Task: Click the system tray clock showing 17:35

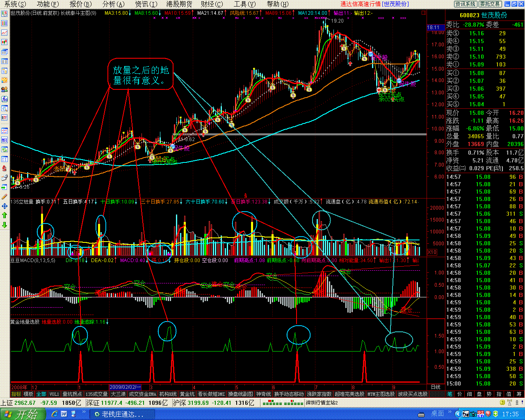Action: click(510, 414)
